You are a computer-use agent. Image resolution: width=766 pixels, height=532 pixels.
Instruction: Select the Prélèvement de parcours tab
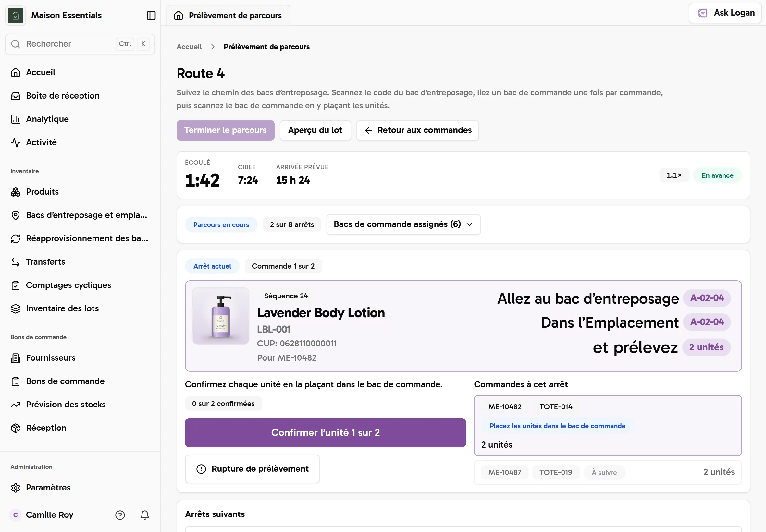228,15
